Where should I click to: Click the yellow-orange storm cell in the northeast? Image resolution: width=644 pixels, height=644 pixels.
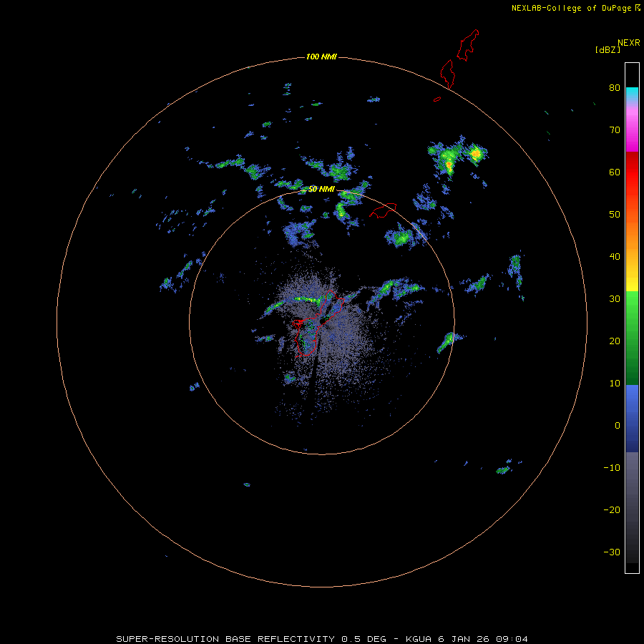click(x=476, y=154)
